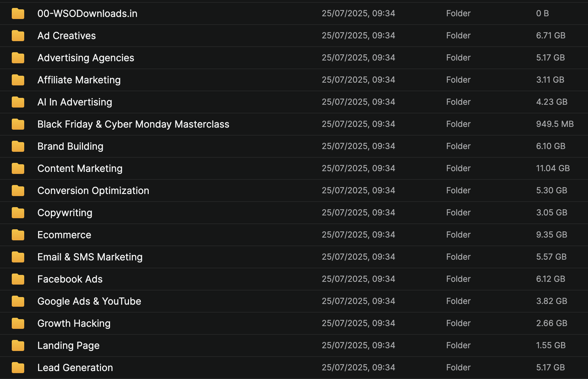Click the folder icon beside Ad Creatives
Viewport: 588px width, 379px height.
[x=18, y=36]
